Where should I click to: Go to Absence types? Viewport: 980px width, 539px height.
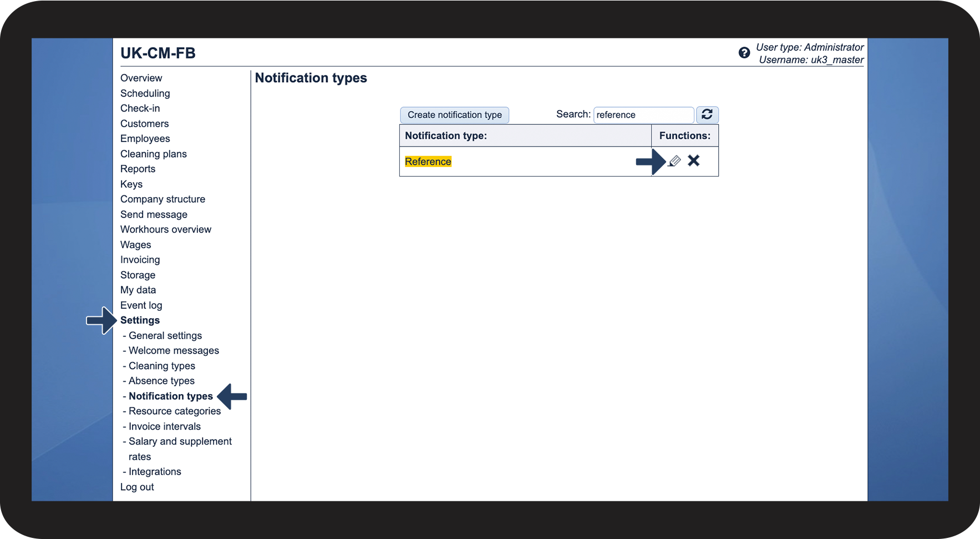162,381
